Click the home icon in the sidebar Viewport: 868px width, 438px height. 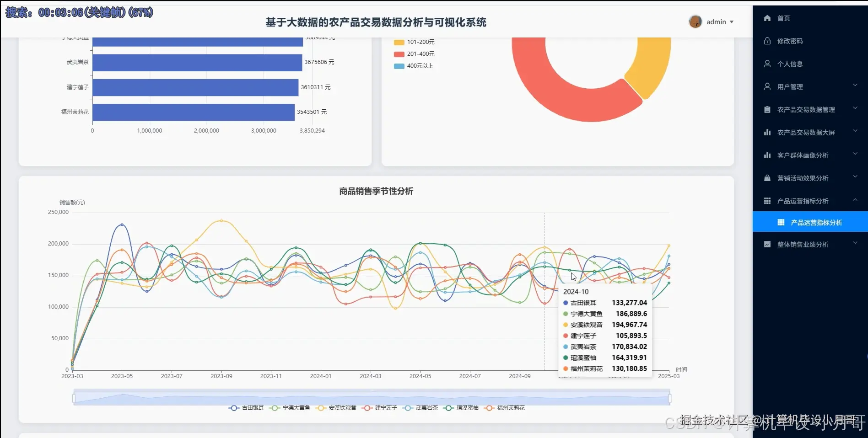point(767,18)
